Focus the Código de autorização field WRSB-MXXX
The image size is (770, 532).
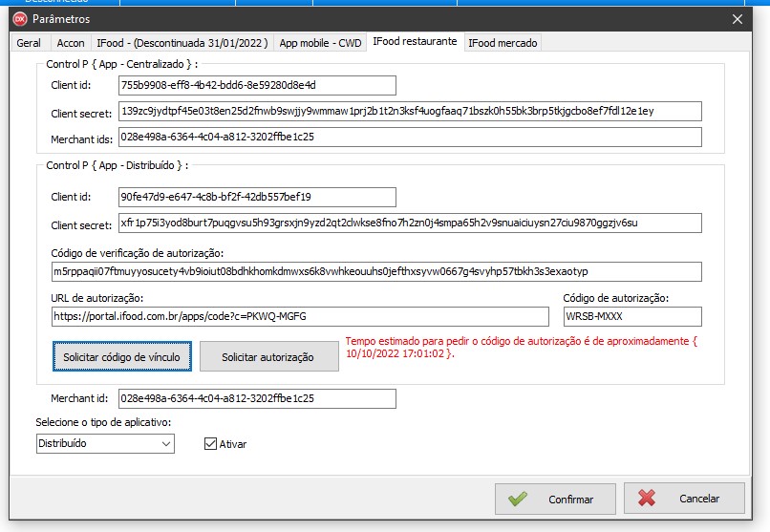(632, 316)
